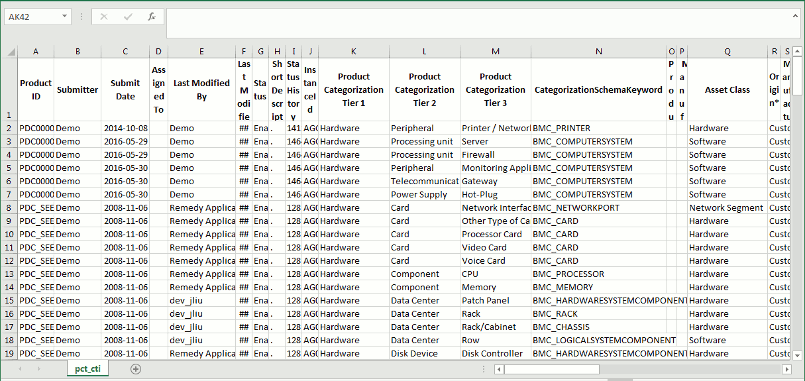805x381 pixels.
Task: Click the Row cell in Tier 3
Action: 496,340
